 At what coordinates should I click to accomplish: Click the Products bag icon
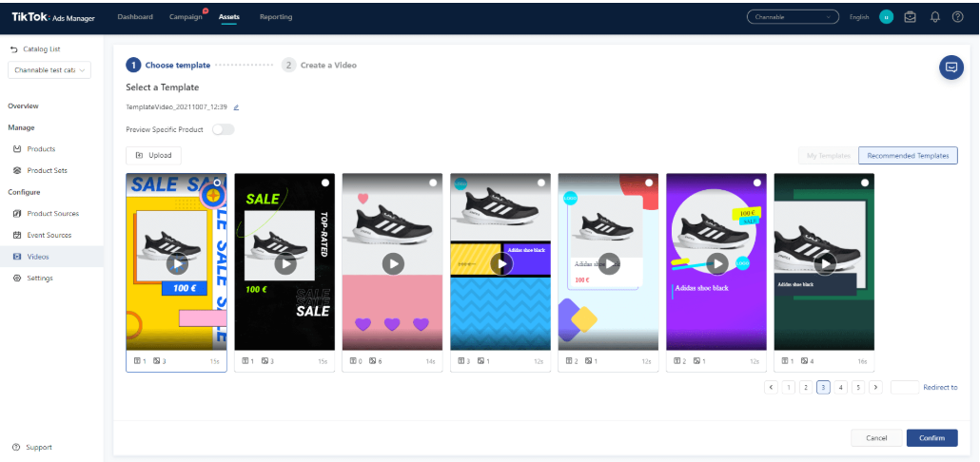tap(17, 148)
